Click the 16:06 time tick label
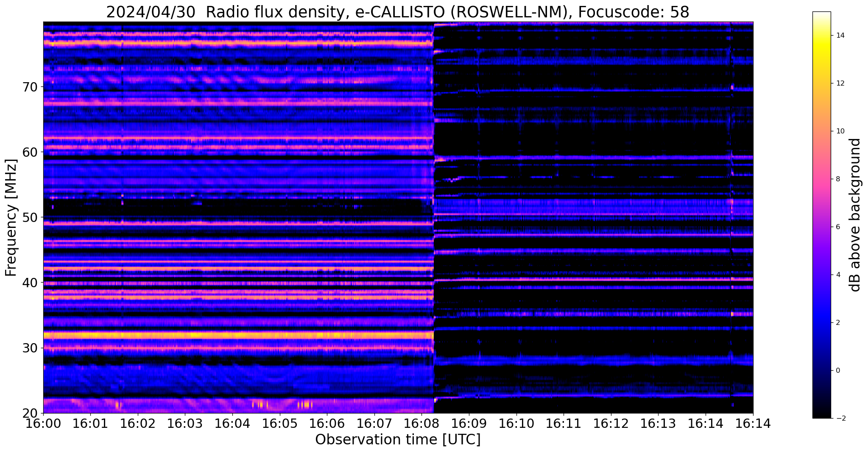 pos(327,423)
